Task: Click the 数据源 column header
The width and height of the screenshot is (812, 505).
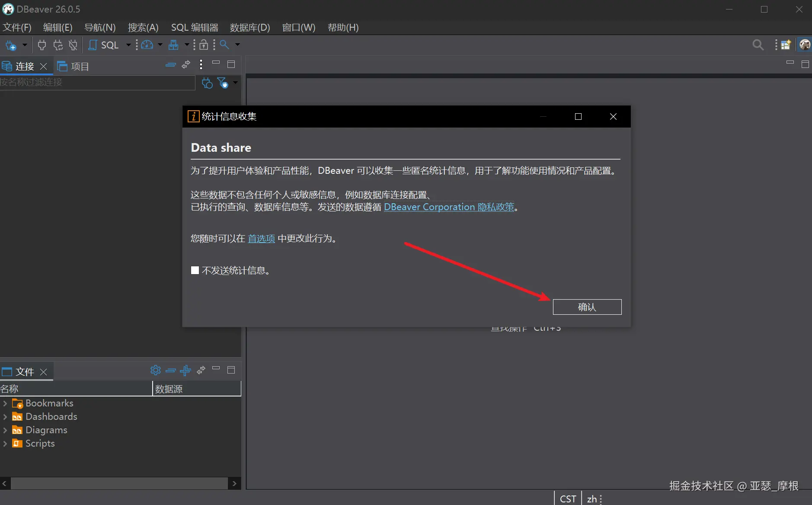Action: 197,389
